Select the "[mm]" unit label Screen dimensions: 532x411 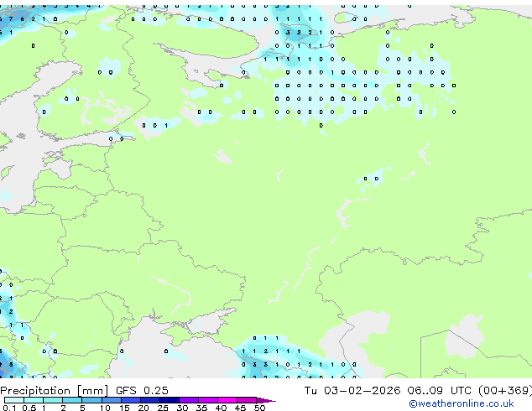93,391
